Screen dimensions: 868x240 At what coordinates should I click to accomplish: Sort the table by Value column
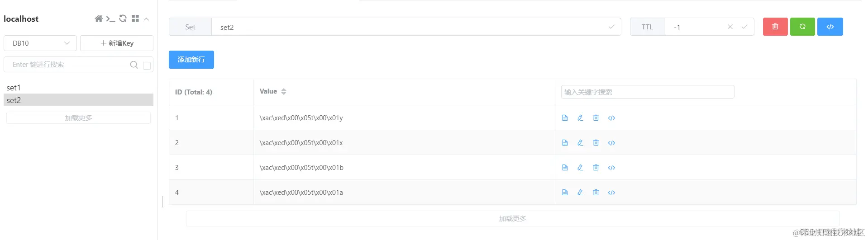pos(284,91)
